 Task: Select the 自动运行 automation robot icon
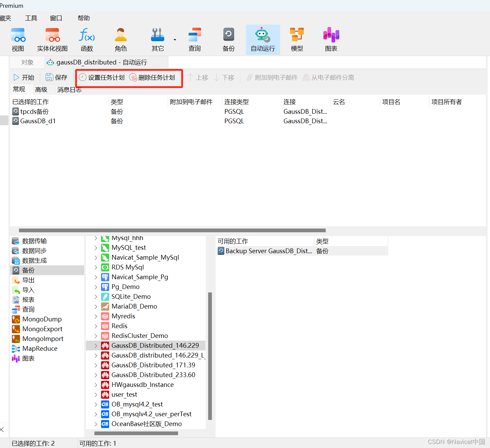pyautogui.click(x=263, y=39)
